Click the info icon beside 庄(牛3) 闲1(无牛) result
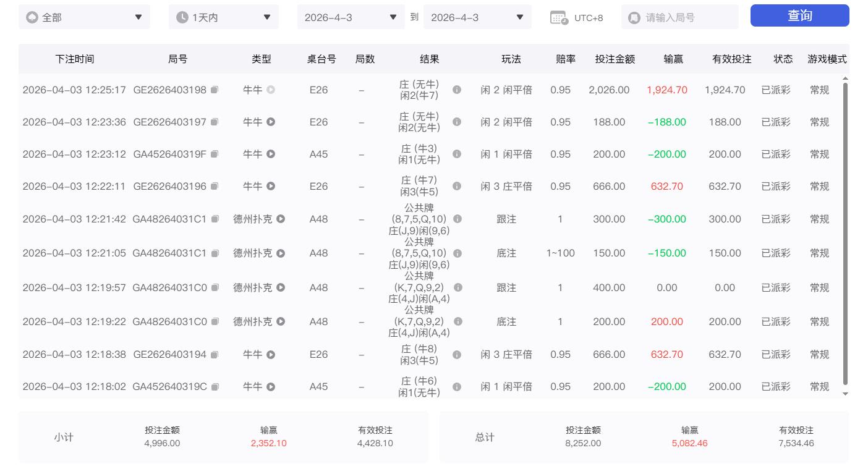 point(457,154)
